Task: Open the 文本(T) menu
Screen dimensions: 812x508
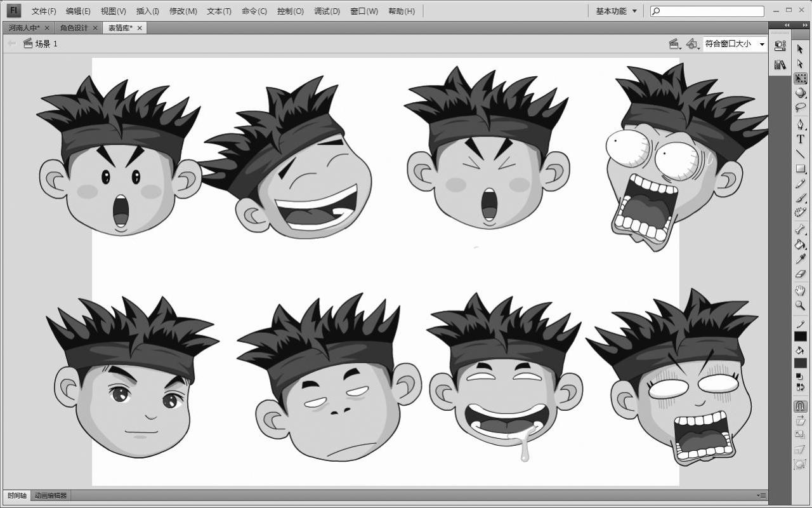Action: [219, 11]
